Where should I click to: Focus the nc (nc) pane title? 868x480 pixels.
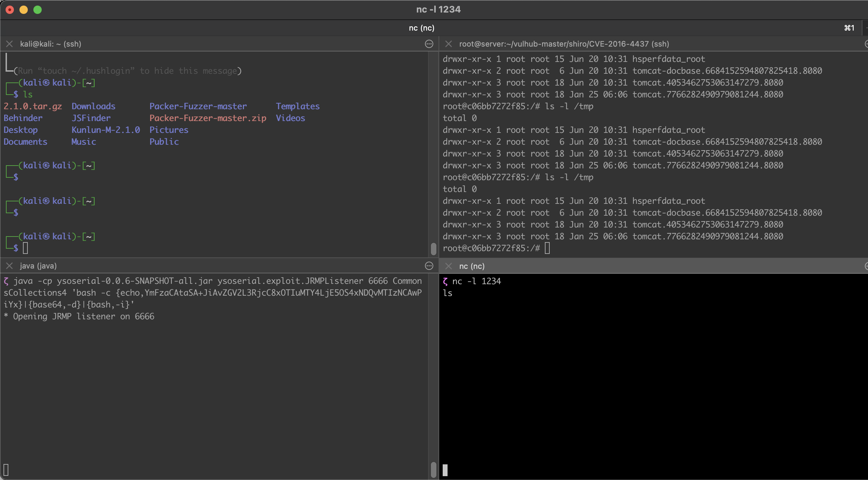(472, 266)
